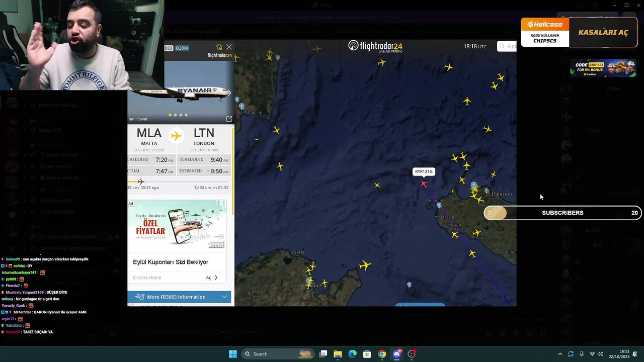Open the Windows Start menu
Viewport: 644px width, 362px height.
click(x=233, y=354)
